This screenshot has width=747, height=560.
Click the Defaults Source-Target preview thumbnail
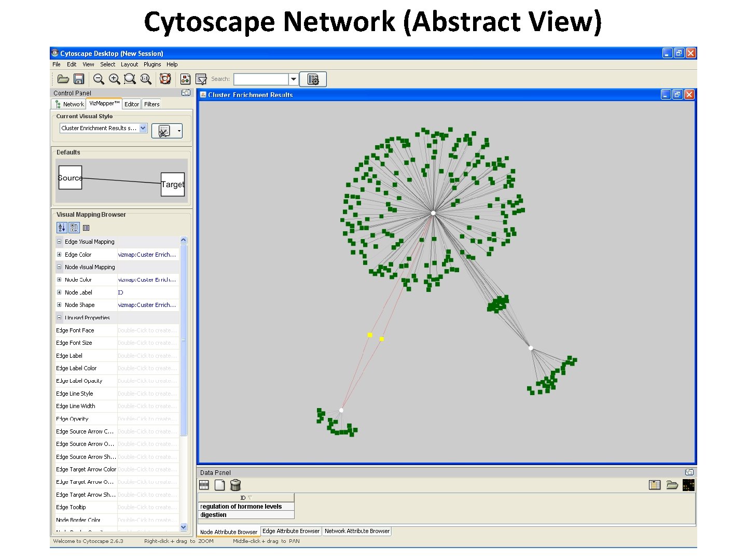121,180
